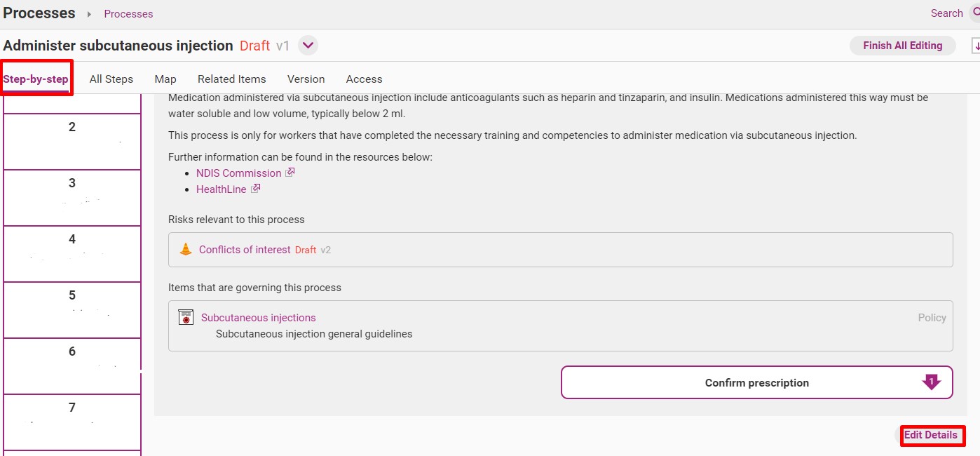Image resolution: width=980 pixels, height=456 pixels.
Task: Open the NDIS Commission link
Action: [239, 173]
